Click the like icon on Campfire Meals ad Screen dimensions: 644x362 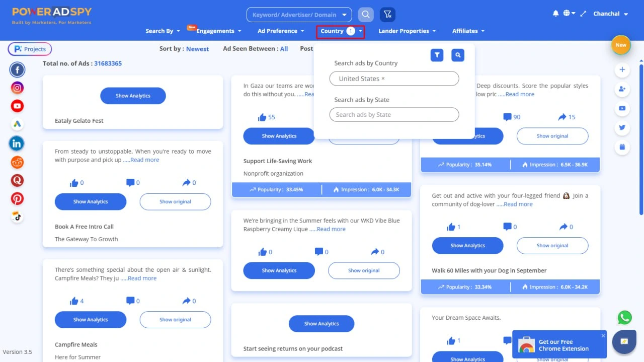click(x=74, y=301)
